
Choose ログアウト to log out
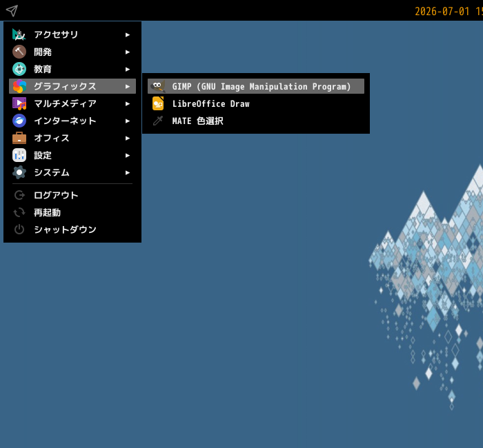pyautogui.click(x=72, y=195)
